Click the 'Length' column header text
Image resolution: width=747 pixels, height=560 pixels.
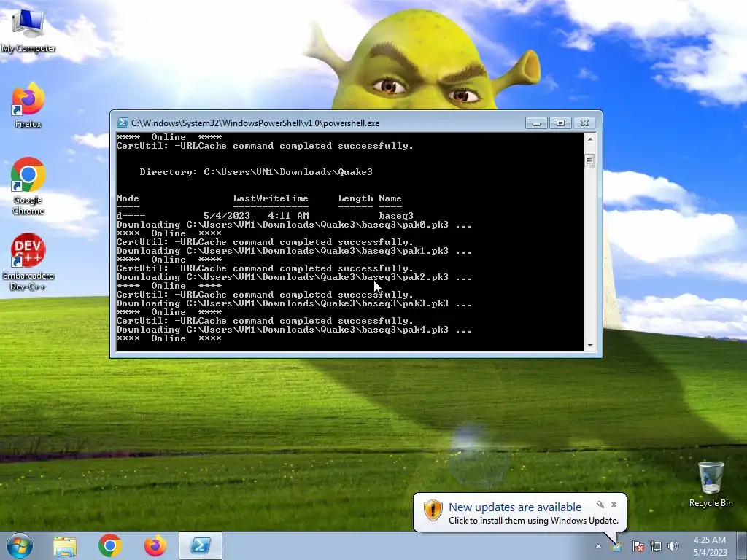coord(355,198)
